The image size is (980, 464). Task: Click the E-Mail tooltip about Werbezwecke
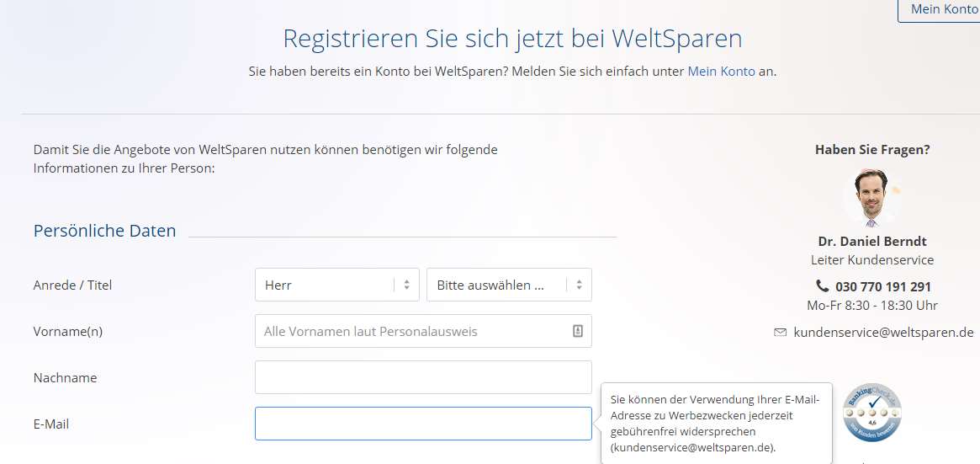click(x=716, y=424)
